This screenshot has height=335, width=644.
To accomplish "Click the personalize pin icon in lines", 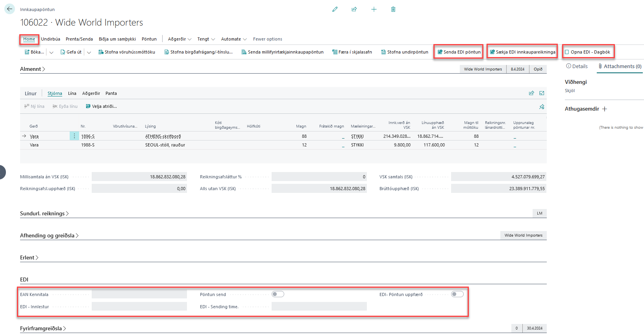I will click(542, 107).
